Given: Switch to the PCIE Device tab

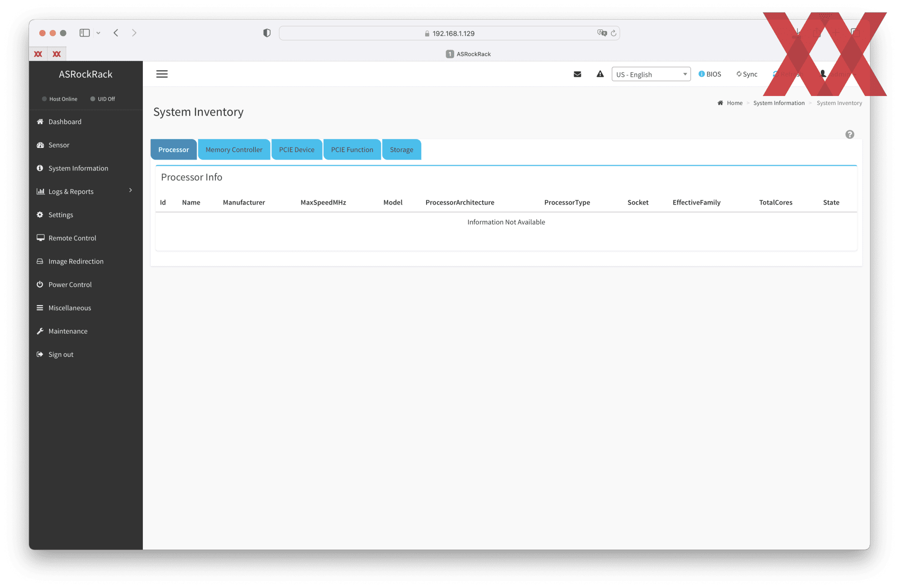Looking at the screenshot, I should tap(296, 150).
